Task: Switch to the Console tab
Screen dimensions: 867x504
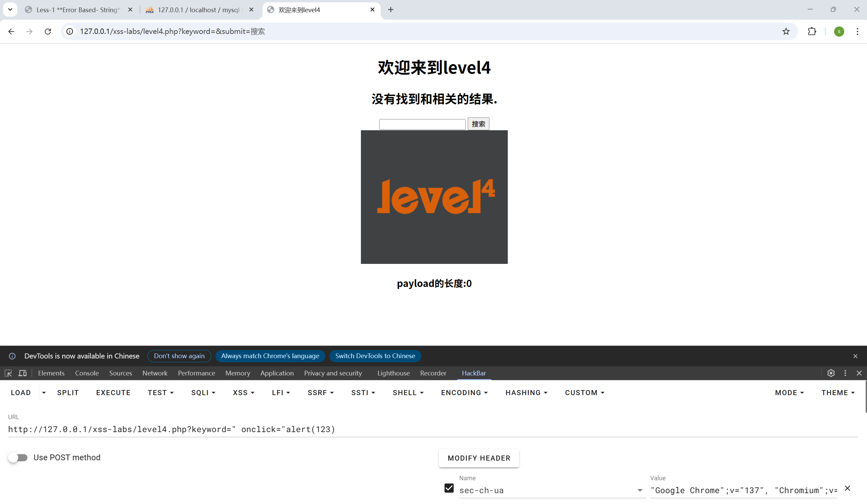Action: [x=87, y=373]
